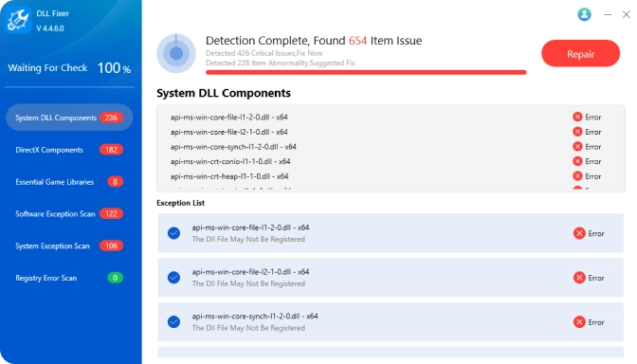
Task: Click the error icon in the api-ms-win-core-file-l2-1-0.dll exception card
Action: (x=579, y=278)
